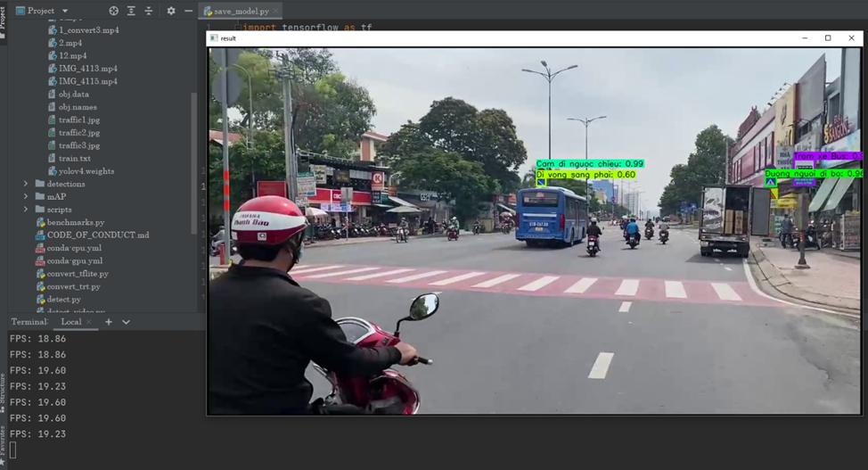Select the obj.names file
Screen dimensions: 868x470
pos(72,107)
